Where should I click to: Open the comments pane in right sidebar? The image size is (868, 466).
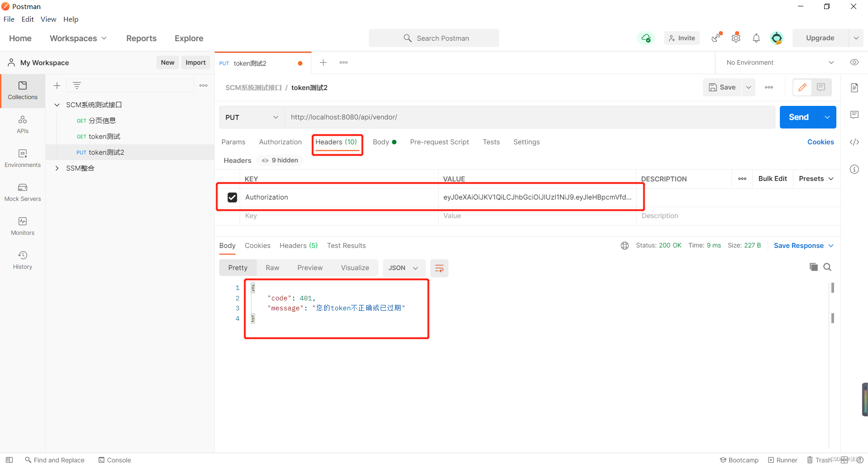pyautogui.click(x=854, y=115)
